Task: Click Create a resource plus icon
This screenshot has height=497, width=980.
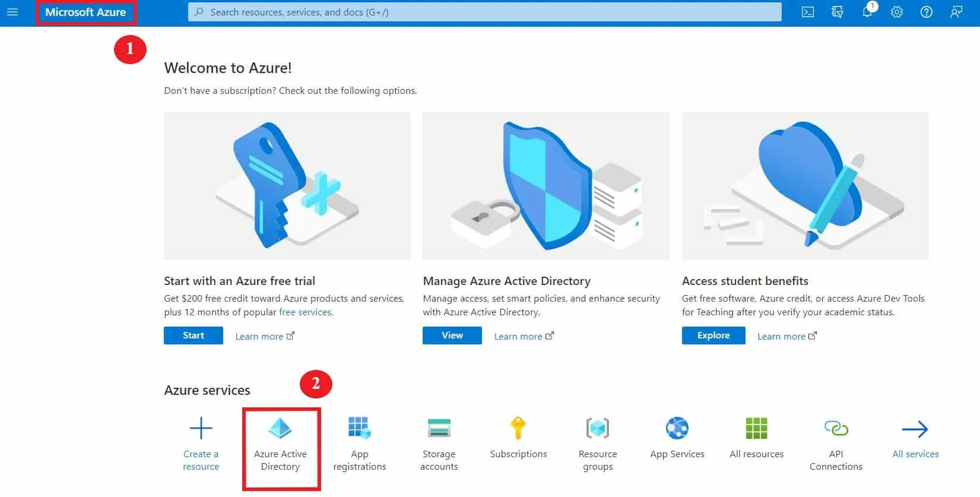Action: [x=201, y=429]
